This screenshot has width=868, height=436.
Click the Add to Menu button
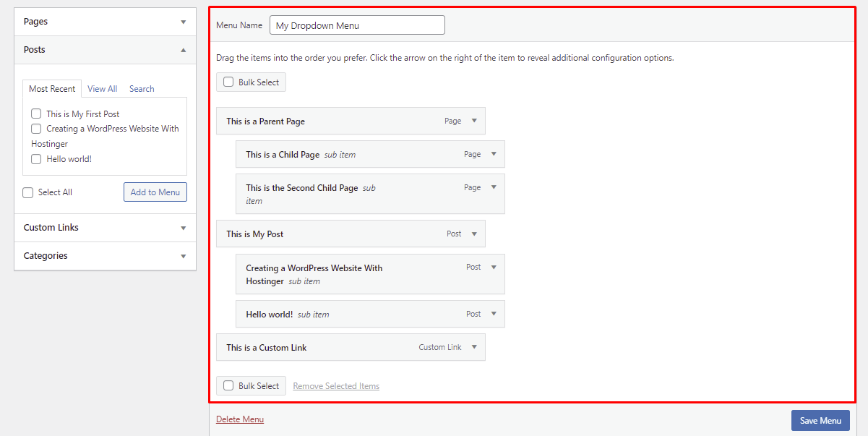155,192
